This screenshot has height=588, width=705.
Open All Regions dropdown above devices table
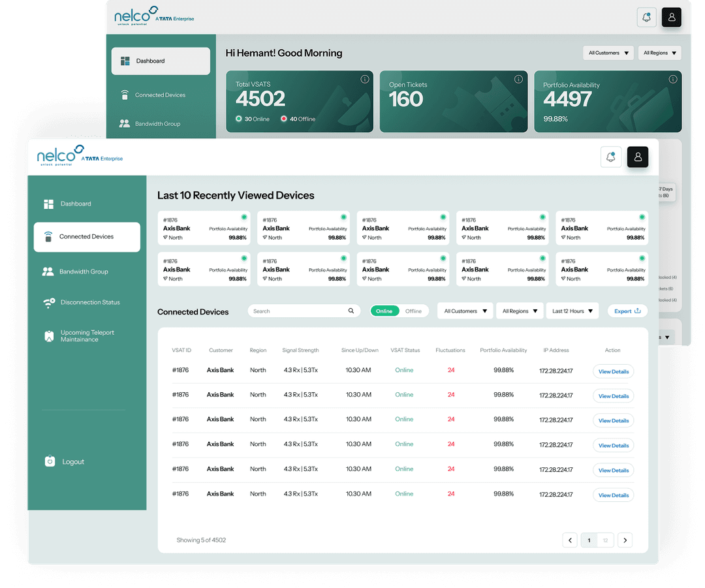point(520,311)
